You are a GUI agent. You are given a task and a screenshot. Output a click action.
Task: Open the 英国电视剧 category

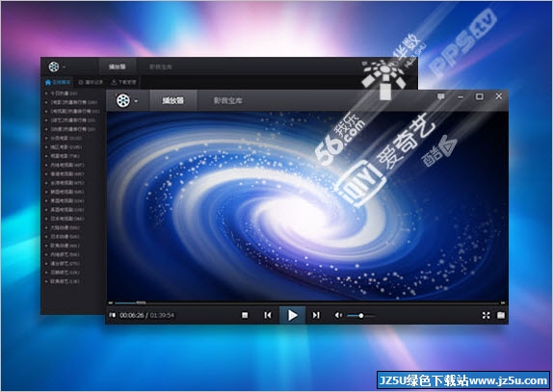click(65, 210)
